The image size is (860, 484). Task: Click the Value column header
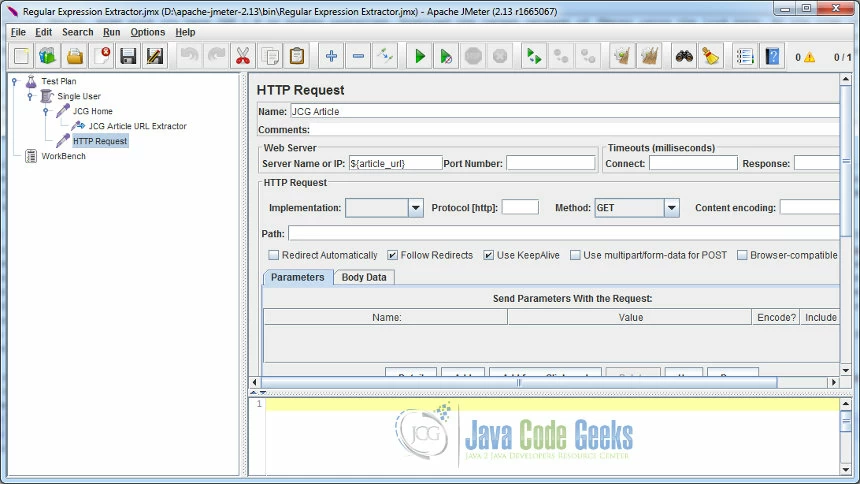pos(630,317)
